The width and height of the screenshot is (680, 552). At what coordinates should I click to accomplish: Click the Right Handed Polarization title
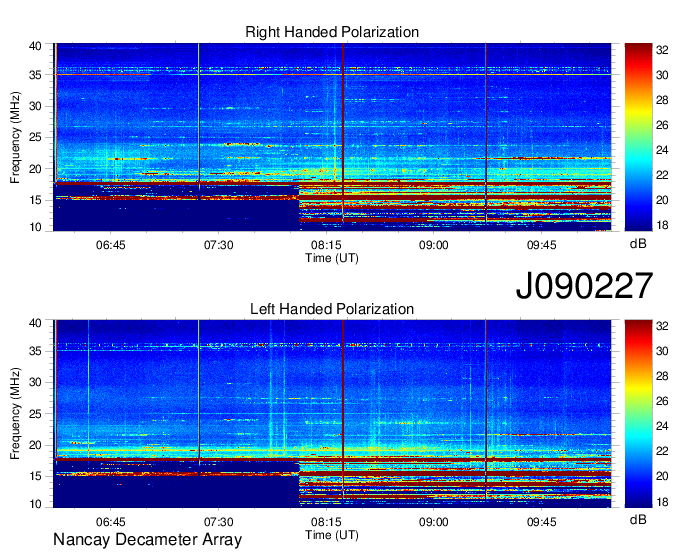click(332, 32)
